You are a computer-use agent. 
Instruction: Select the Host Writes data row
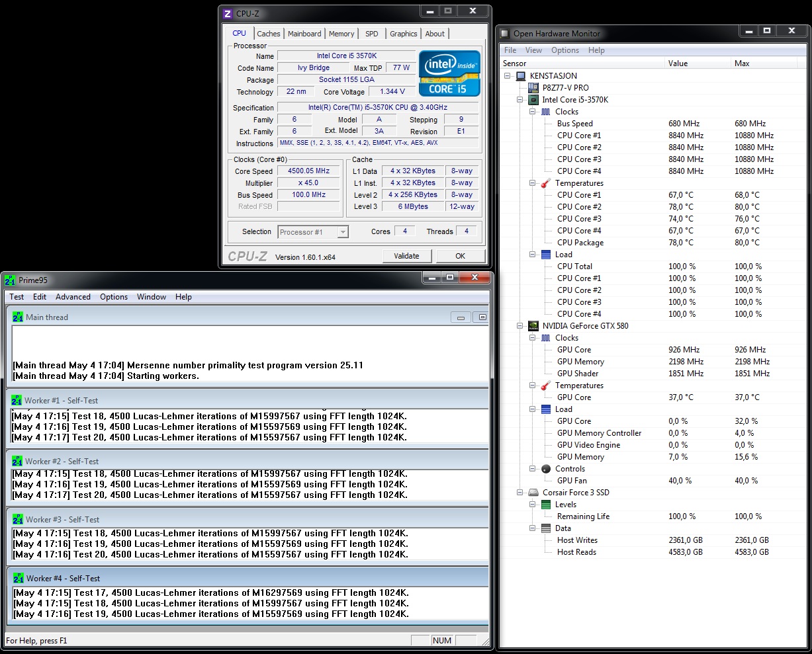click(654, 540)
